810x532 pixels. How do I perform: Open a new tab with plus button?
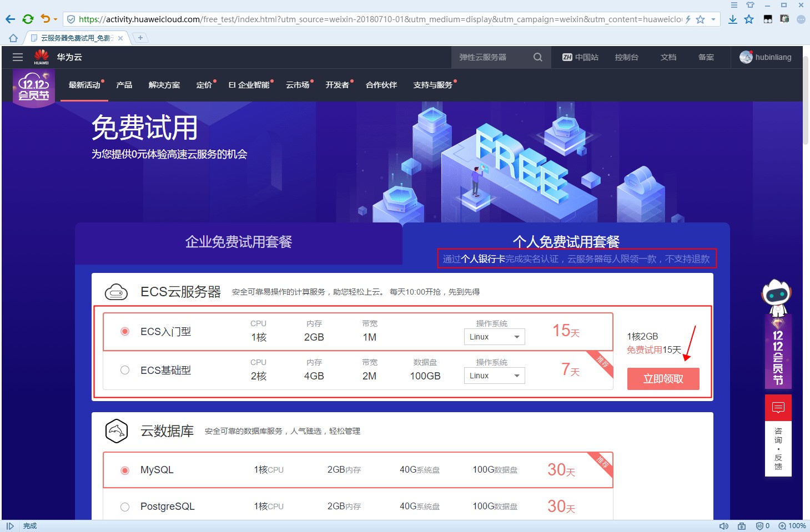[140, 38]
